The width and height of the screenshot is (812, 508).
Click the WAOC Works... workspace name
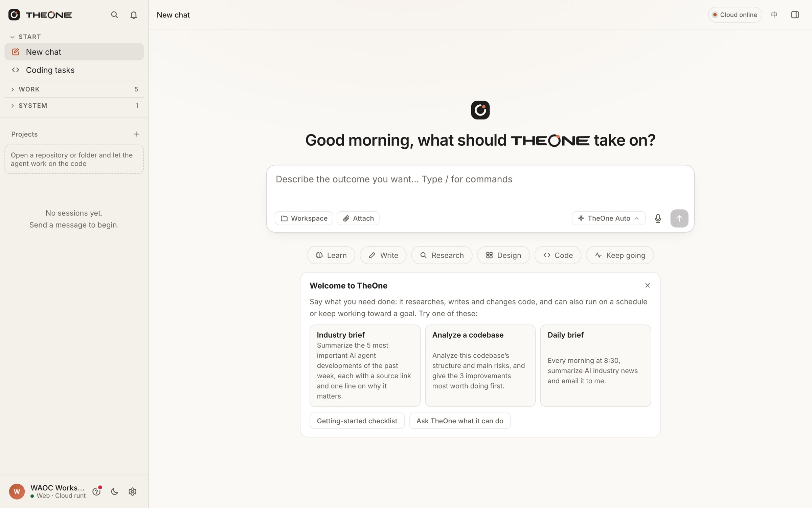pos(57,488)
